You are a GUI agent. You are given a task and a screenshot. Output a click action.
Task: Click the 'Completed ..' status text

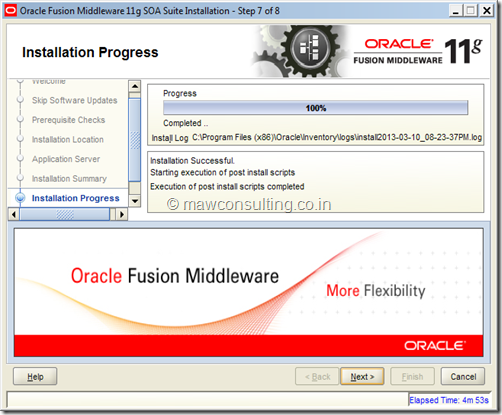pyautogui.click(x=185, y=123)
